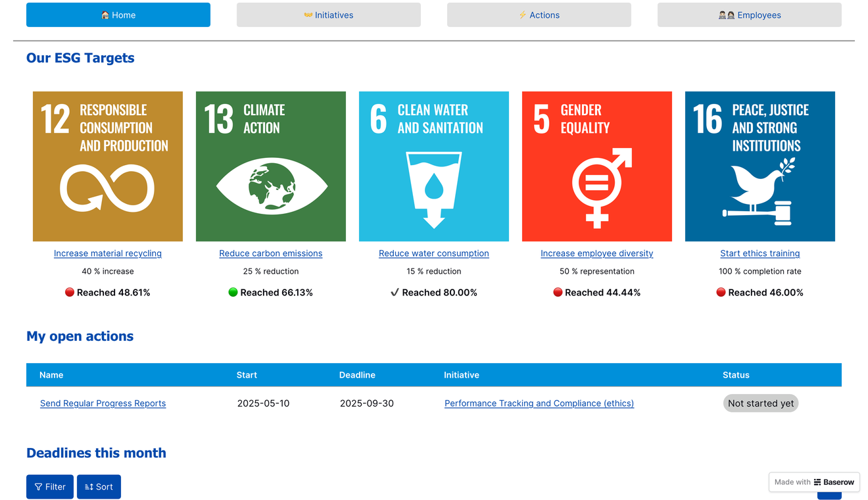Screen dimensions: 868x500
Task: Open the Employees tab
Action: (x=750, y=15)
